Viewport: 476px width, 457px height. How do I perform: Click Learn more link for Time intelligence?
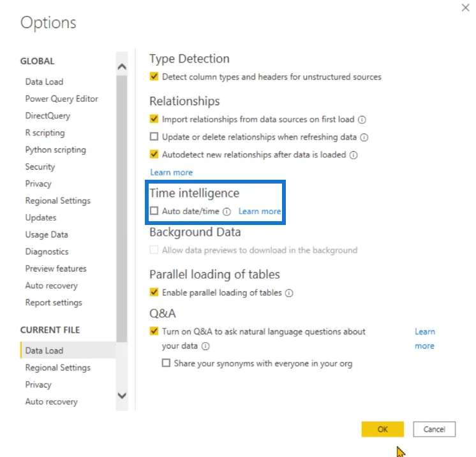coord(260,212)
